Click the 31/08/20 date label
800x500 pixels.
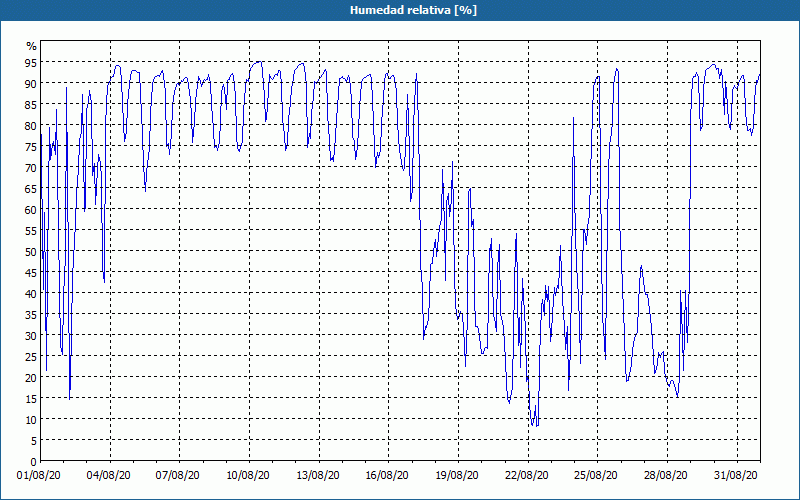pos(736,476)
